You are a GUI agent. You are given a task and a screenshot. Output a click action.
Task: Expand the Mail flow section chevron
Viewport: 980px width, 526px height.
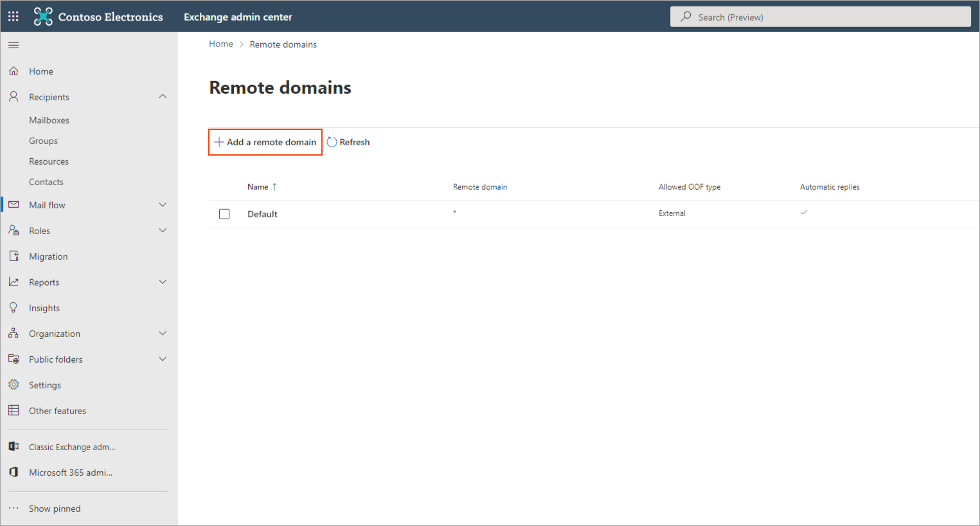pyautogui.click(x=163, y=204)
